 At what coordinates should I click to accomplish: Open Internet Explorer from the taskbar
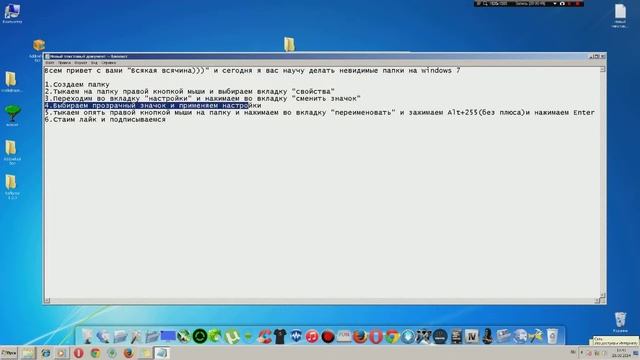tap(45, 353)
